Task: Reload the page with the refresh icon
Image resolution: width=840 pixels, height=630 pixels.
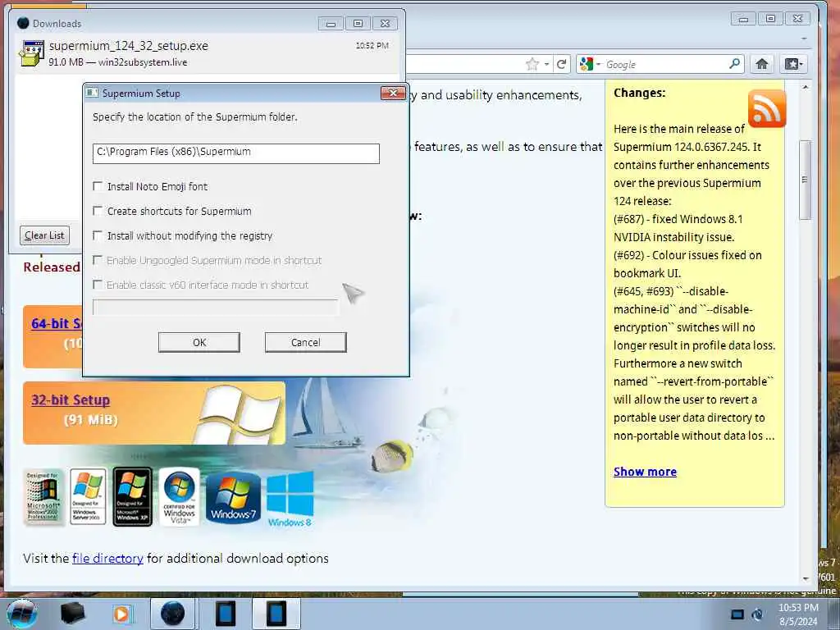Action: [x=561, y=65]
